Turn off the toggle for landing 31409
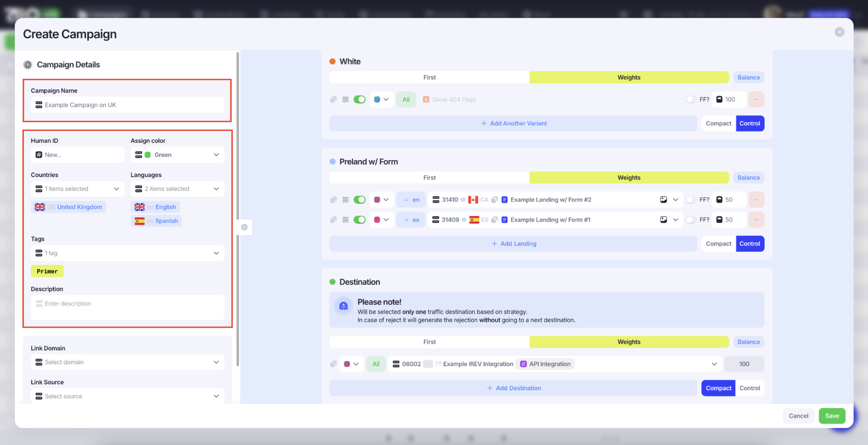The image size is (868, 445). pyautogui.click(x=359, y=220)
